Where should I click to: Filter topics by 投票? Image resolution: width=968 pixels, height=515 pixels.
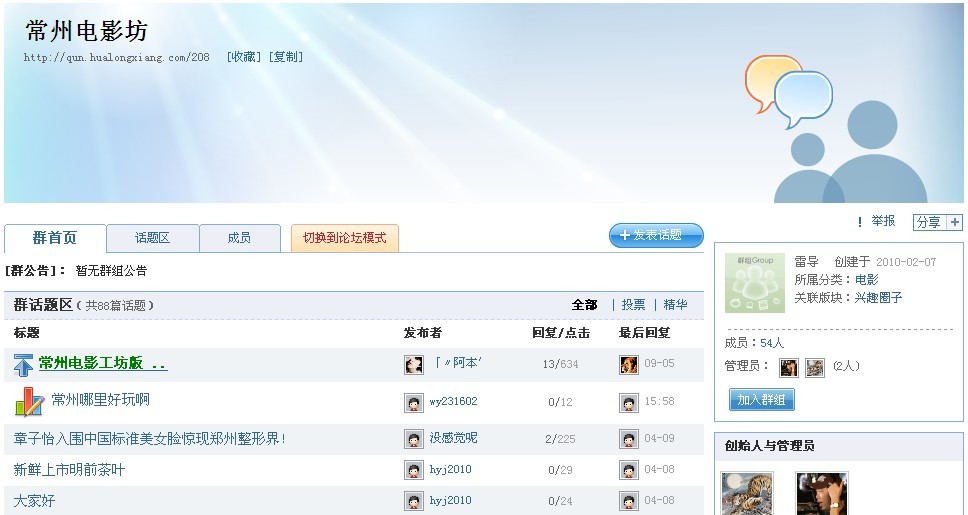633,305
